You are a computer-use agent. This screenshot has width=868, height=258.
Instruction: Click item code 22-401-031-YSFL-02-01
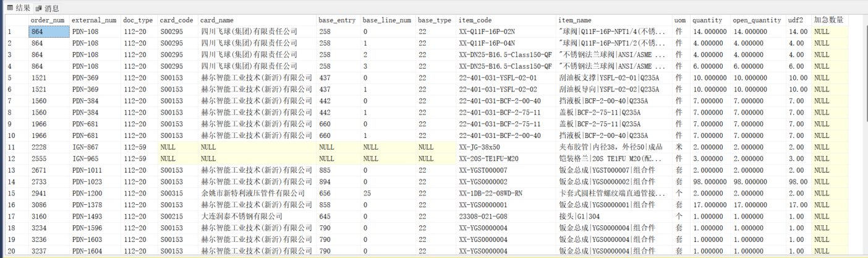498,78
